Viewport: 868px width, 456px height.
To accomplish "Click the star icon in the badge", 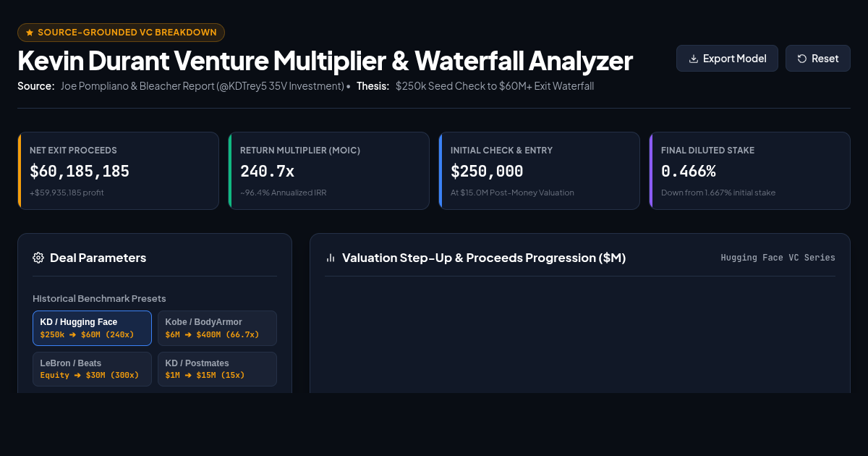I will [30, 33].
